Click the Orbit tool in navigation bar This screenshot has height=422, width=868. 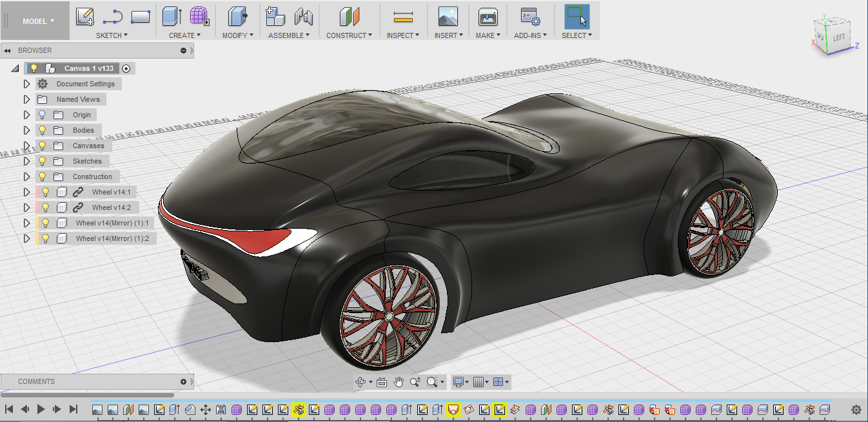[362, 382]
